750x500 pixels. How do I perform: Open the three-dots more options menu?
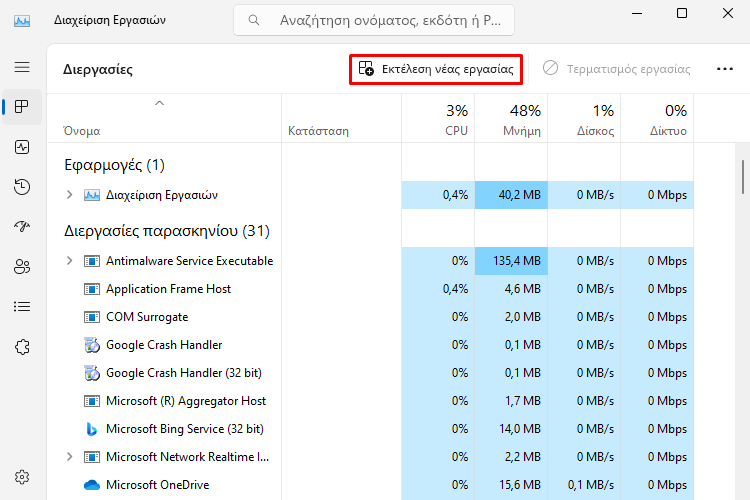(725, 69)
